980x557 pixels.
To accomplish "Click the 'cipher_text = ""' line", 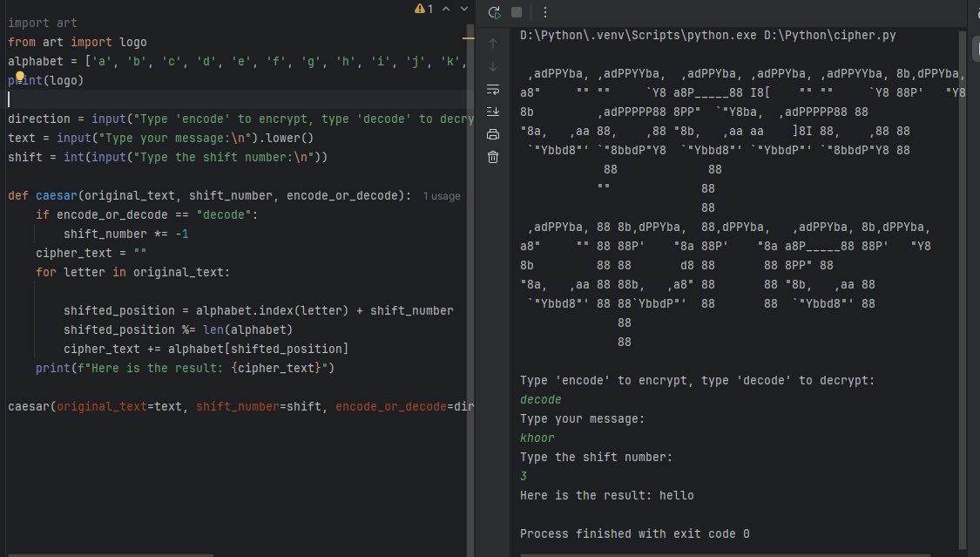I will pos(91,253).
